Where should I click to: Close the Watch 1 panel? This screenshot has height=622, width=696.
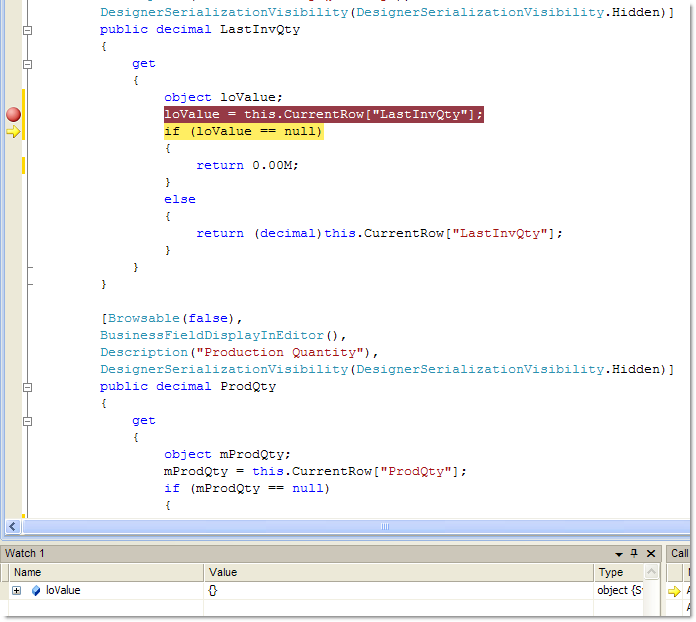(x=651, y=553)
